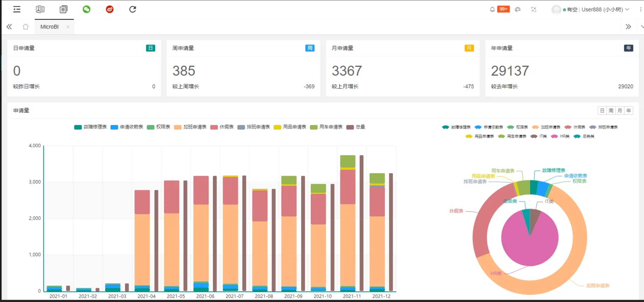Toggle 故障修理表 in the pie chart legend

[456, 127]
